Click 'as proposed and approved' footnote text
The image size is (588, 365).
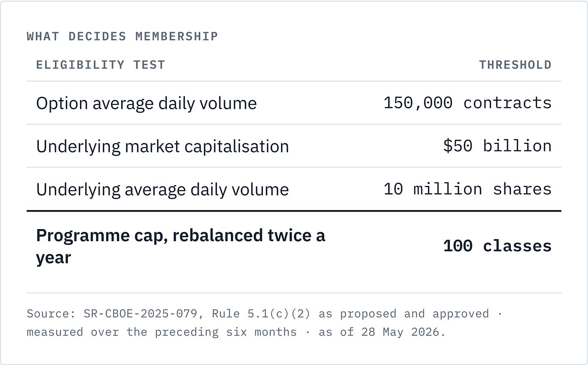coord(404,314)
